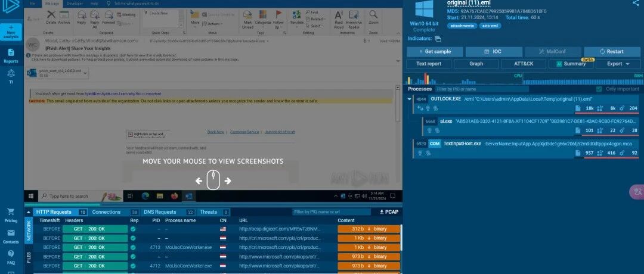Click the Get sample button
The height and width of the screenshot is (274, 644).
click(x=435, y=52)
